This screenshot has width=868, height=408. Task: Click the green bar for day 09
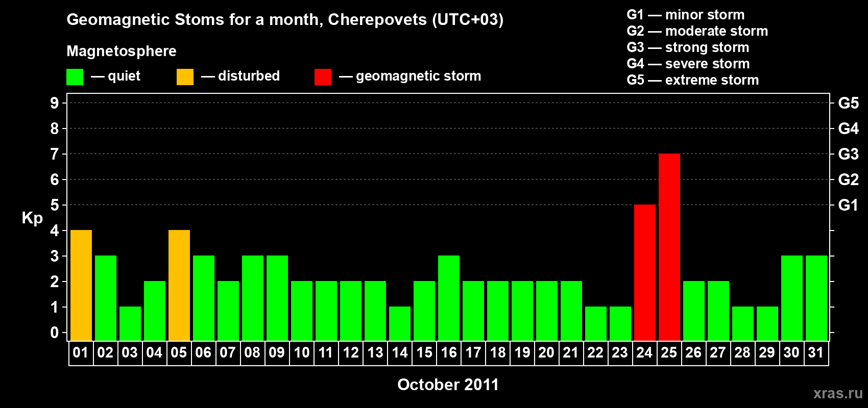pyautogui.click(x=277, y=298)
